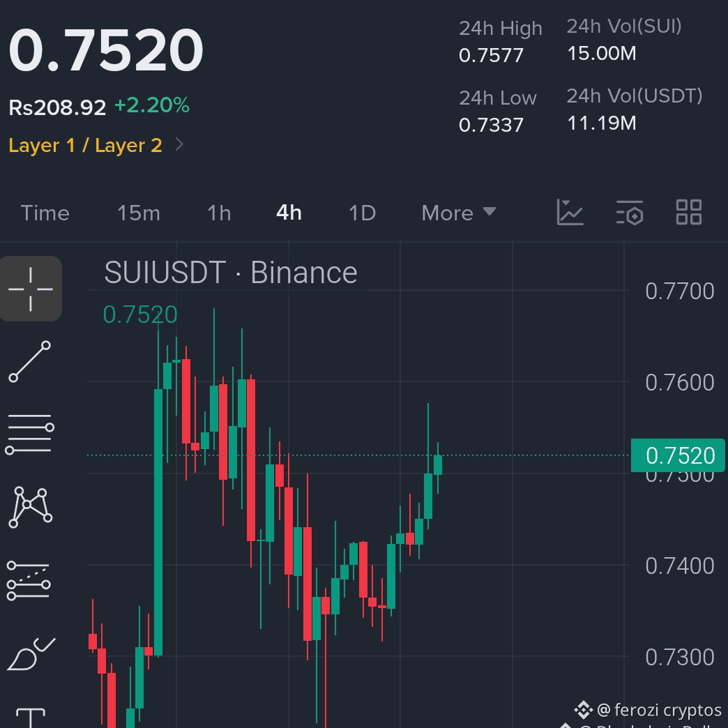
Task: Select the price projection tool
Action: (29, 581)
